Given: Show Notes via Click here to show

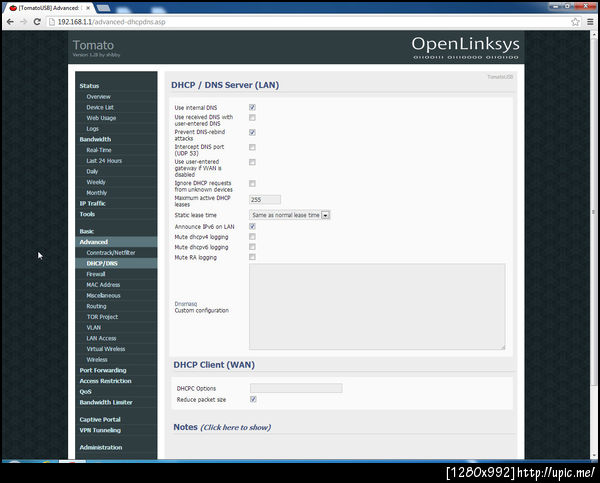Looking at the screenshot, I should [236, 428].
